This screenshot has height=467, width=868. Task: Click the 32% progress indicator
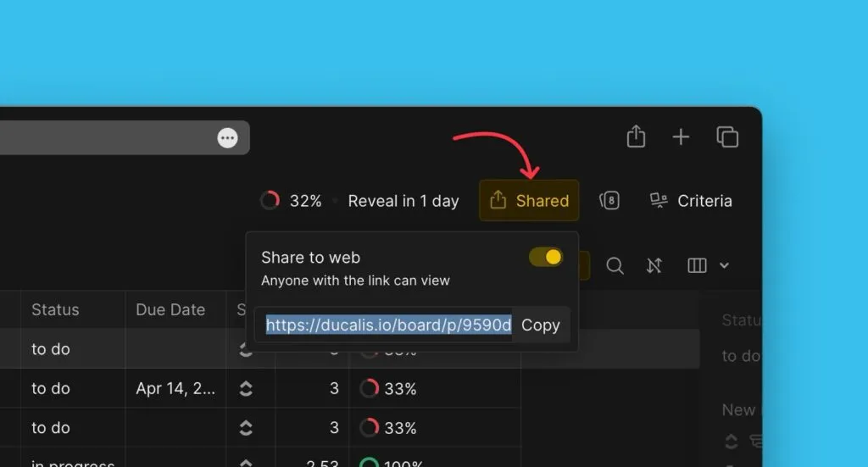[x=292, y=200]
